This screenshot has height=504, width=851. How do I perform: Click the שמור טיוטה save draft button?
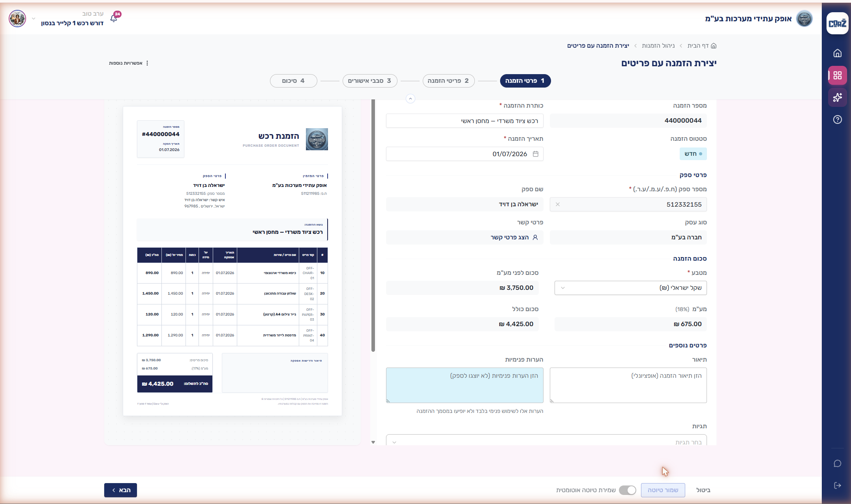click(663, 490)
